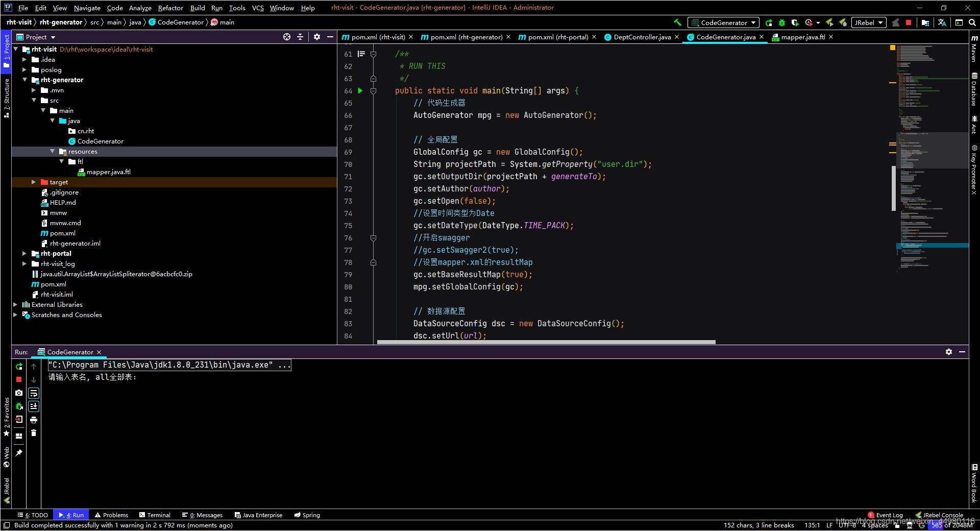The height and width of the screenshot is (531, 980).
Task: Restore layout icon in the Run panel
Action: tap(19, 436)
